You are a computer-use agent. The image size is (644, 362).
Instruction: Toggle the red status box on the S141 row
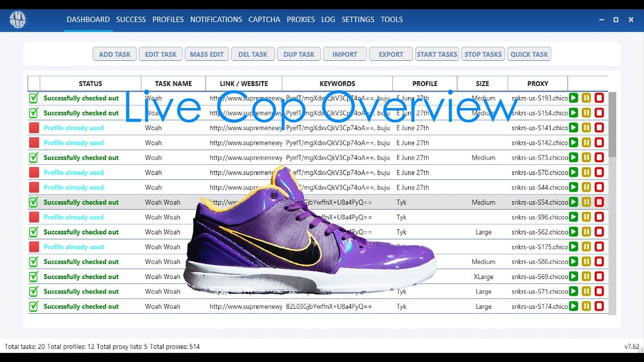pos(34,128)
